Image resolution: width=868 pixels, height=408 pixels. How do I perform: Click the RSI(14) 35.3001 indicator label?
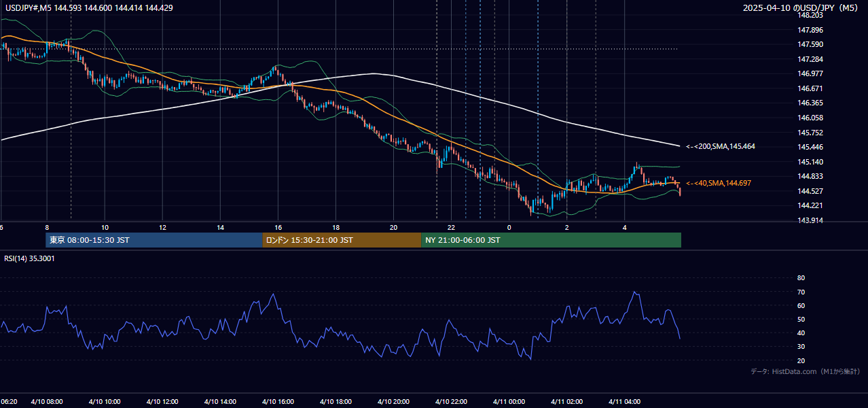click(30, 258)
